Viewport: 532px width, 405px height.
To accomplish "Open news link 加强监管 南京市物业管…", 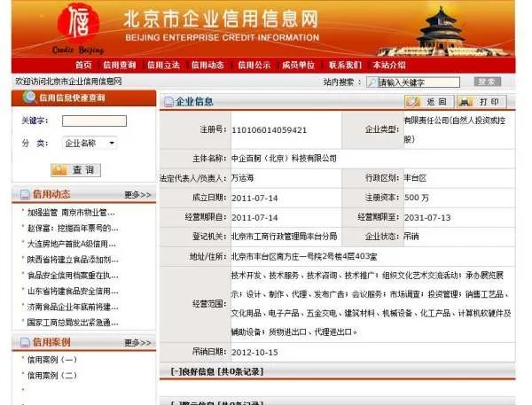I will click(71, 213).
